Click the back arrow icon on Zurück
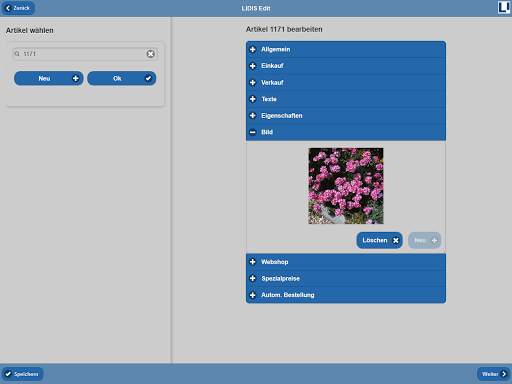 [x=8, y=8]
